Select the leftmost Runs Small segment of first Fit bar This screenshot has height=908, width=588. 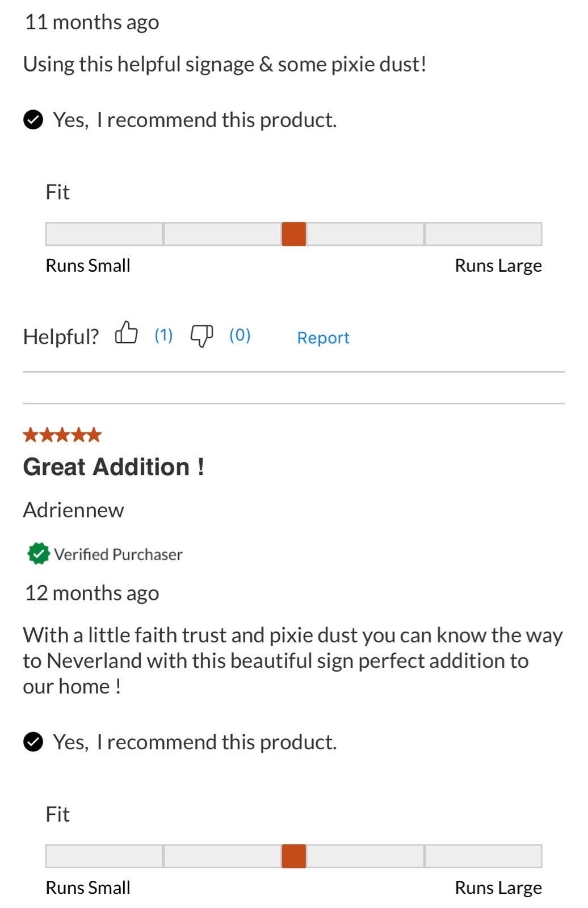pos(104,234)
